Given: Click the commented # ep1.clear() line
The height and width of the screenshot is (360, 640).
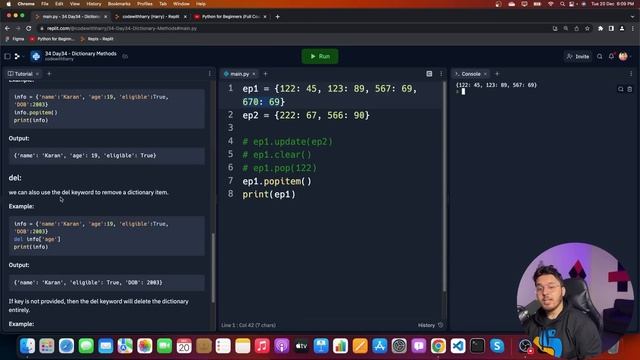Looking at the screenshot, I should [277, 155].
